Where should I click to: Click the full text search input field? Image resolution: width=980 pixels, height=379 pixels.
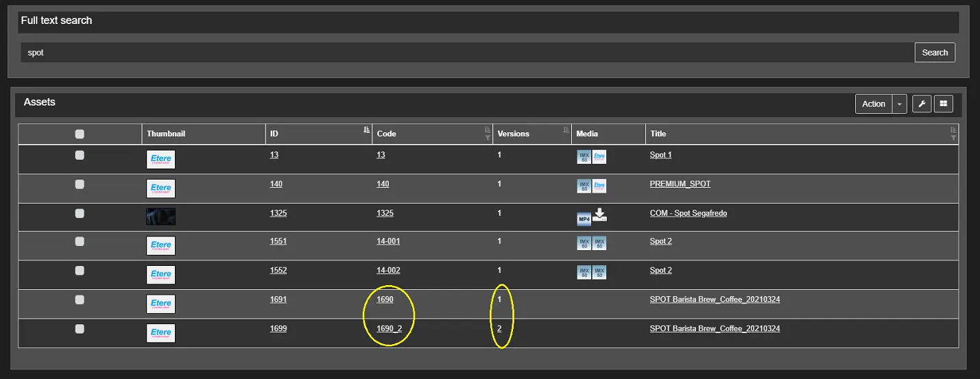click(x=466, y=52)
